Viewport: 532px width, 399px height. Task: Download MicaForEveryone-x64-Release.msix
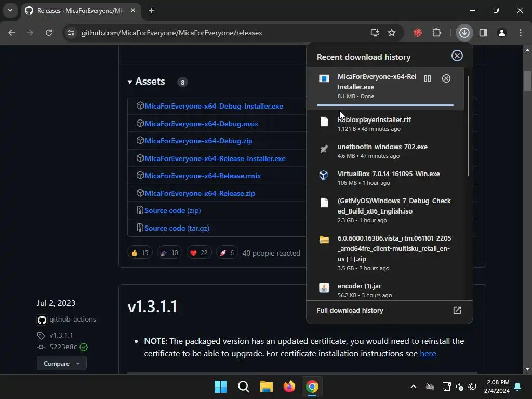pos(203,176)
